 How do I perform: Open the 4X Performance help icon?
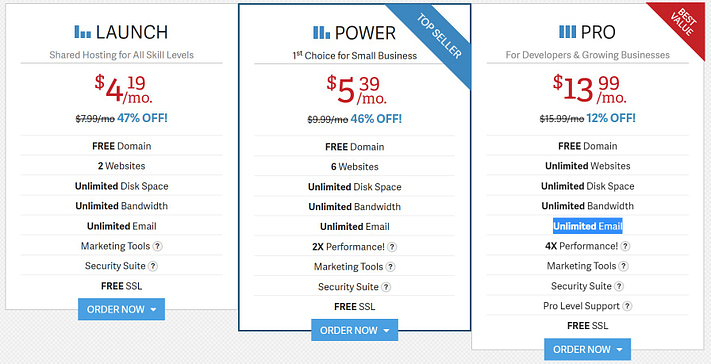tap(625, 246)
